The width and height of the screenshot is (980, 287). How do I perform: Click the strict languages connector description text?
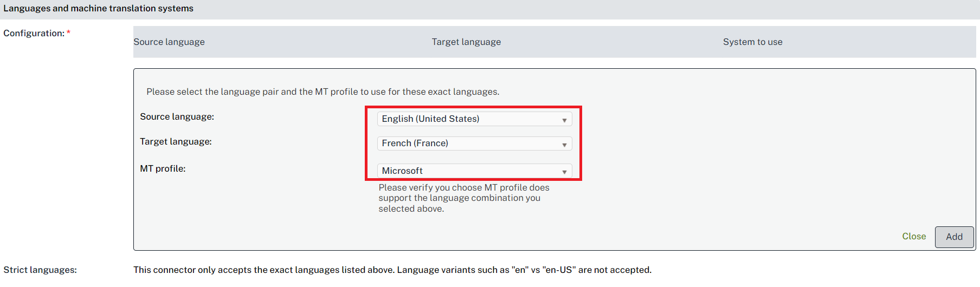point(392,270)
